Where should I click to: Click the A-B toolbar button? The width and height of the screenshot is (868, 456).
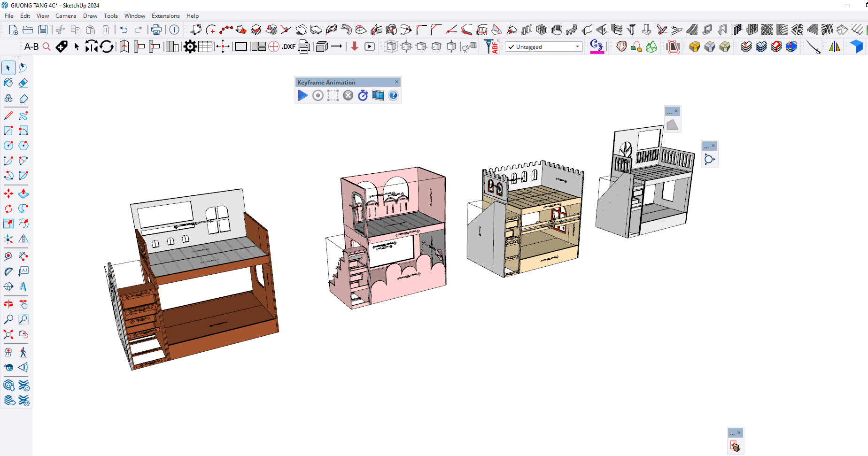31,46
